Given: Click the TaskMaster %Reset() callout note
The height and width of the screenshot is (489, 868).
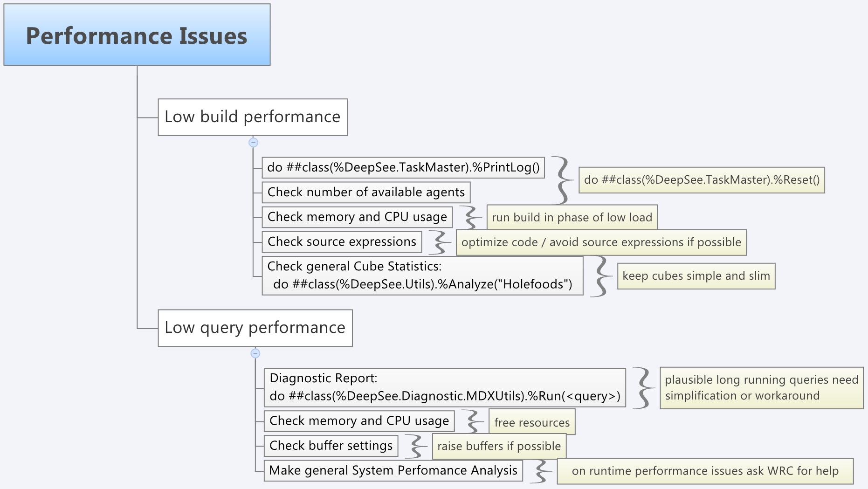Looking at the screenshot, I should point(702,180).
